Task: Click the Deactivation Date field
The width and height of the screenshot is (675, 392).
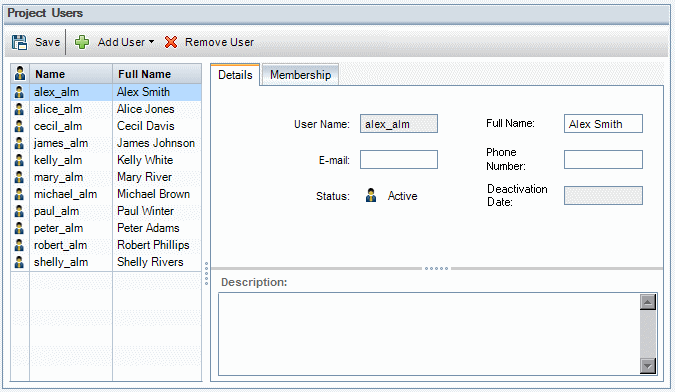Action: (x=603, y=195)
